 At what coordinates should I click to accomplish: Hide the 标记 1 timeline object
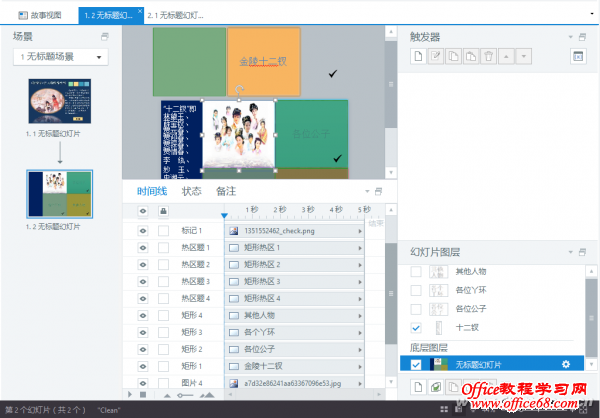point(142,230)
